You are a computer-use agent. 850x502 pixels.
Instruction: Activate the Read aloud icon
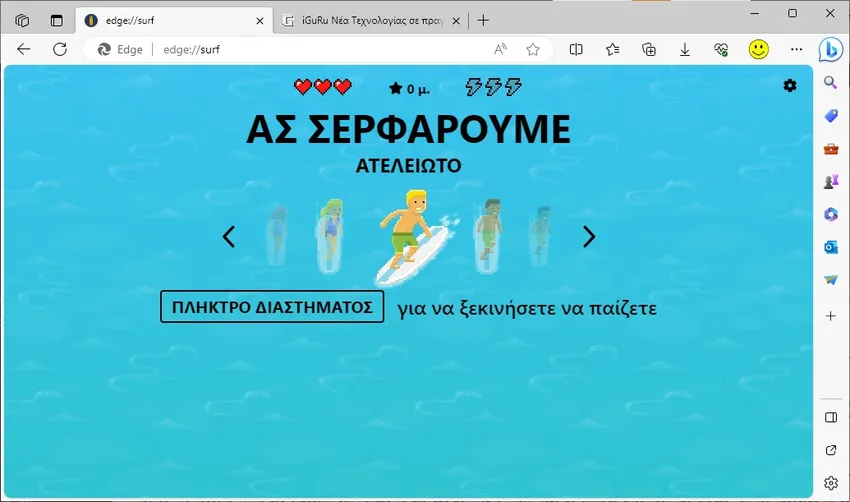(x=500, y=49)
